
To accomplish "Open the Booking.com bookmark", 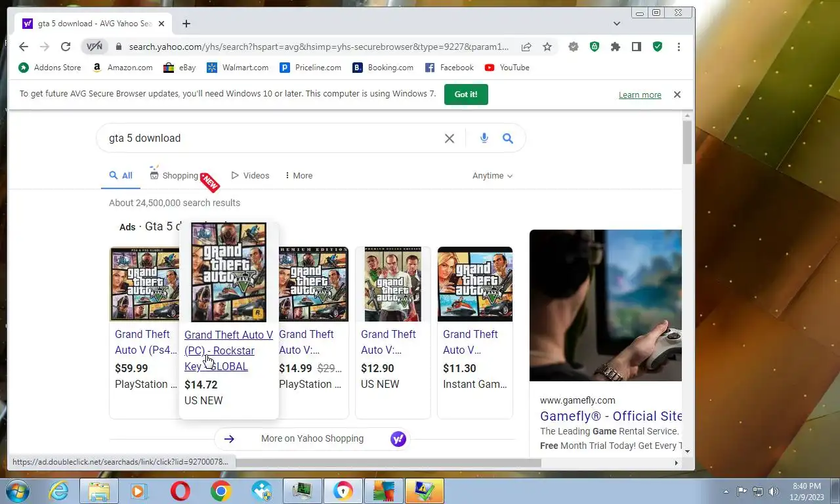I will tap(383, 68).
